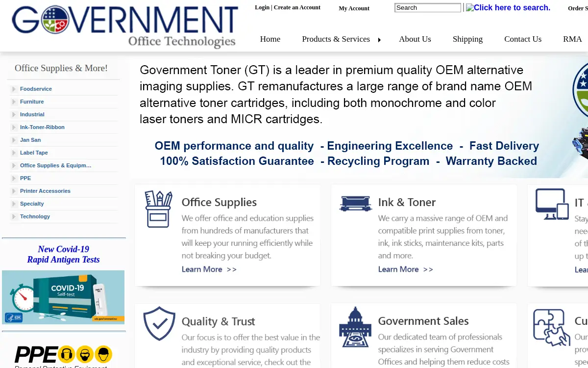588x368 pixels.
Task: Expand the Printer Accessories category arrow
Action: 14,191
